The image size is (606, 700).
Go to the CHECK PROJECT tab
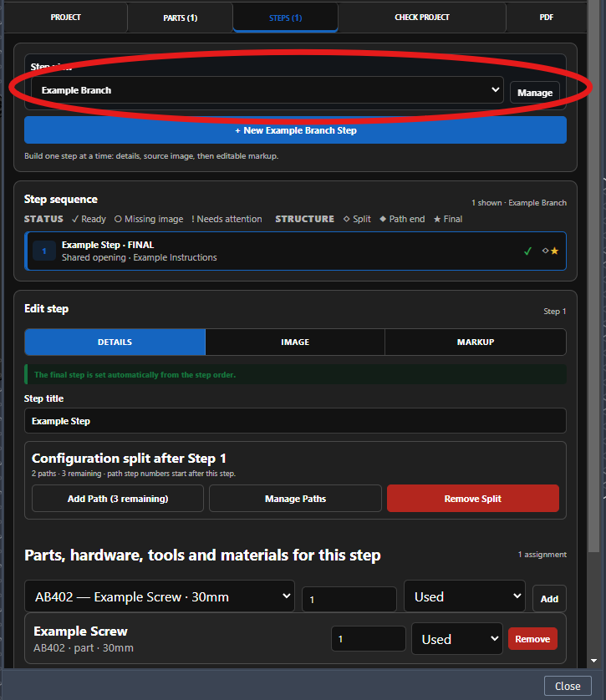coord(421,18)
